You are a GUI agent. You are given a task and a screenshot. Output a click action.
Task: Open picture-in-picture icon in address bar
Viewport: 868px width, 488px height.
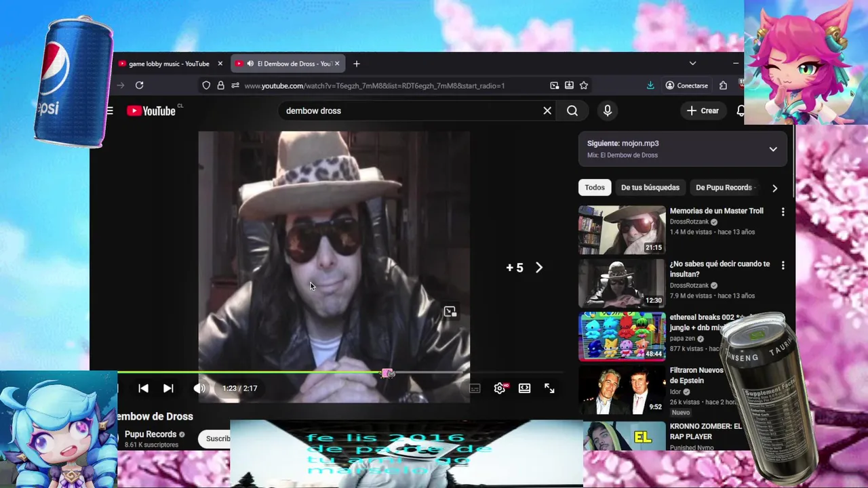tap(555, 85)
